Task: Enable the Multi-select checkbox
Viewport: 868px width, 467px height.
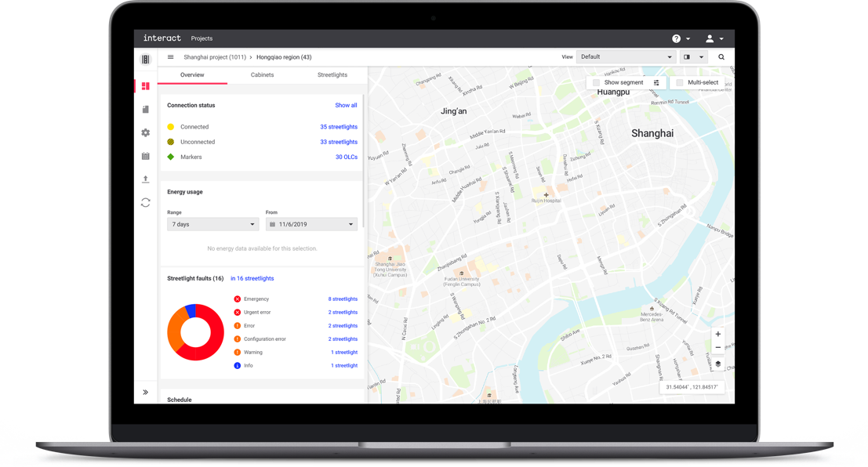Action: (680, 82)
